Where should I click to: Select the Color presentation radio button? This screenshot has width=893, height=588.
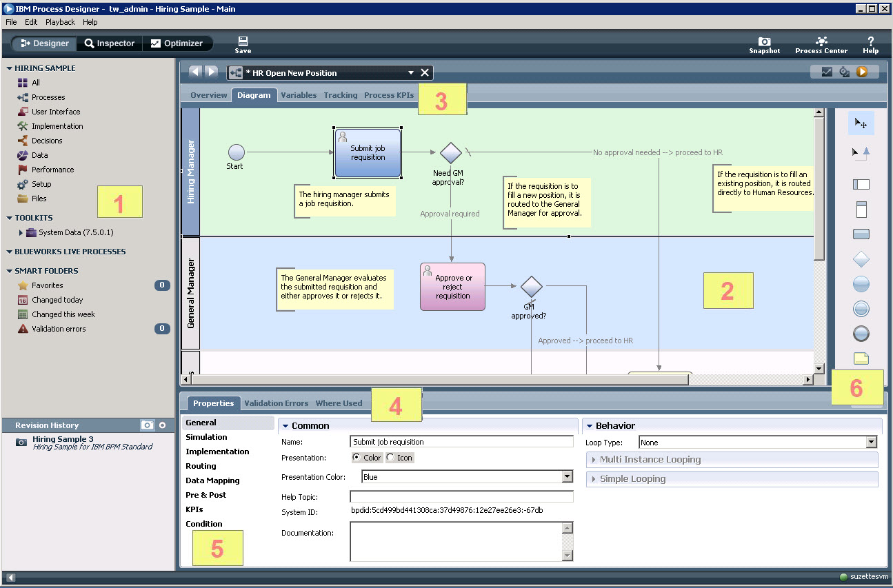point(359,457)
